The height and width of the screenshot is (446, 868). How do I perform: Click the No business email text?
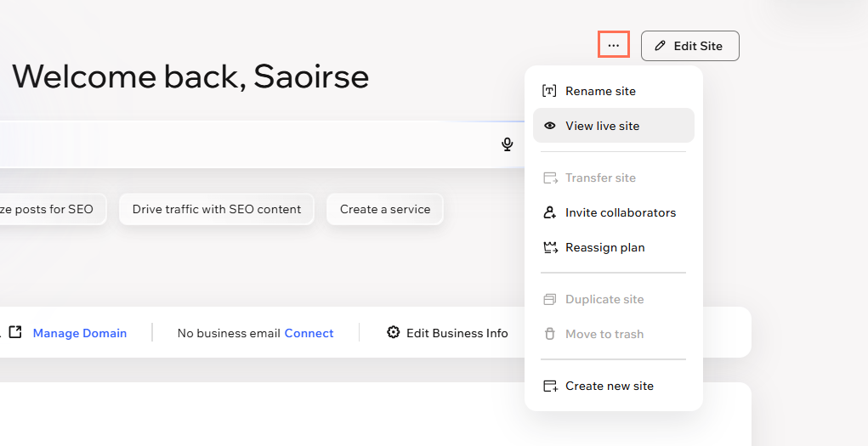229,333
